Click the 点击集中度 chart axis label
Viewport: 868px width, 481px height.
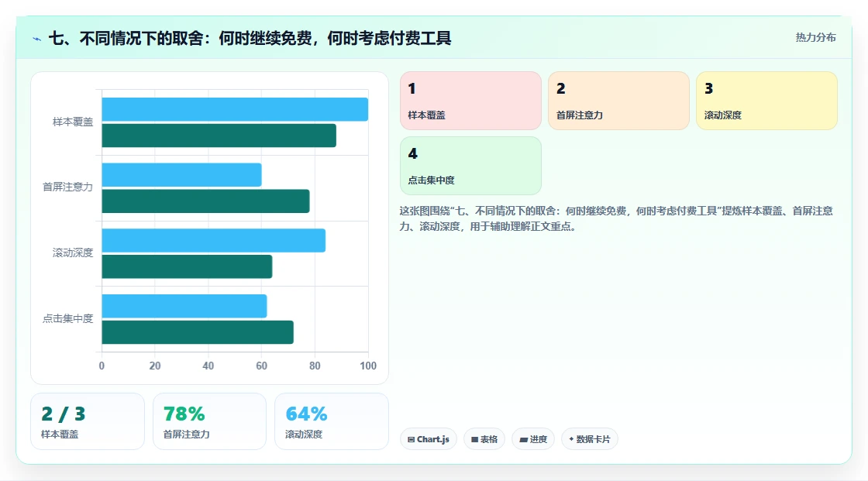click(x=67, y=318)
